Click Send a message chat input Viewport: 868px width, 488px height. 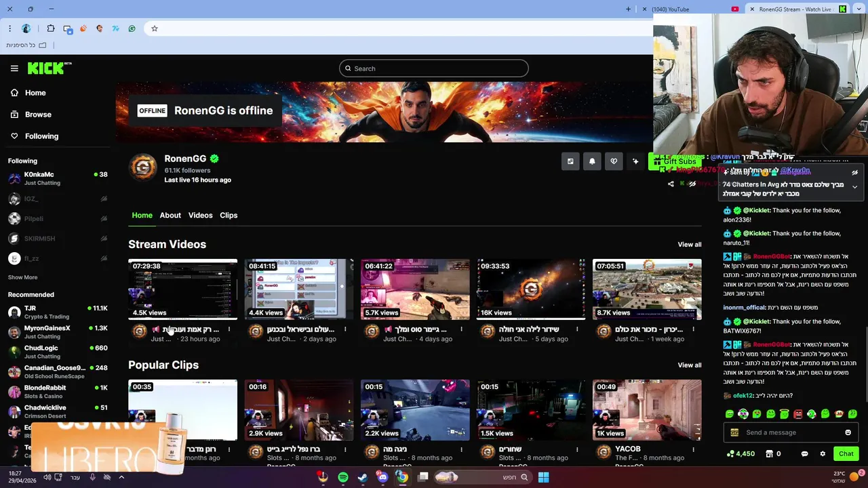(791, 432)
